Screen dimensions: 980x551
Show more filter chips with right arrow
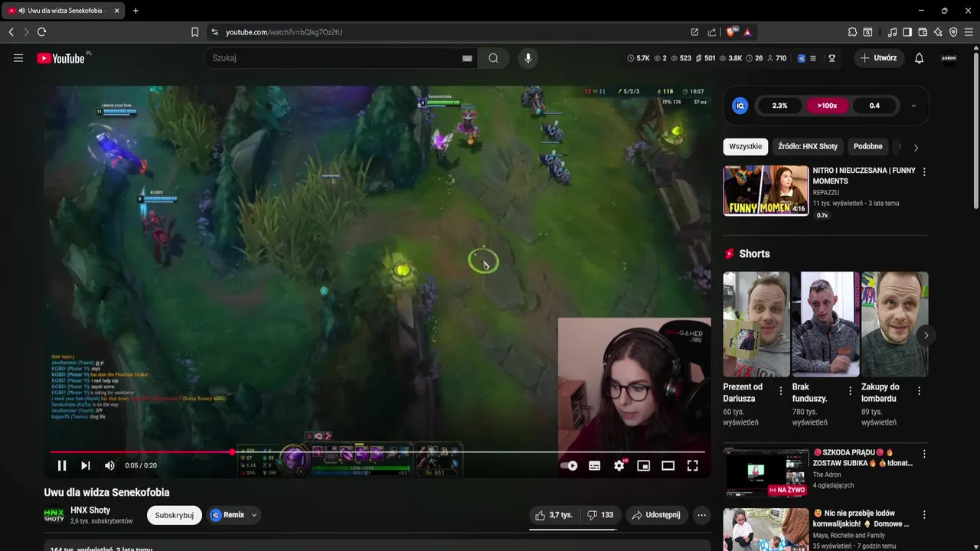(916, 147)
